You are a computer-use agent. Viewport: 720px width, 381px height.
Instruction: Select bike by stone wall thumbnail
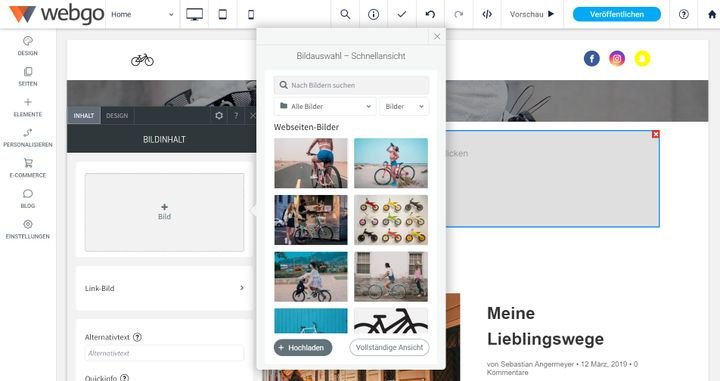(391, 276)
